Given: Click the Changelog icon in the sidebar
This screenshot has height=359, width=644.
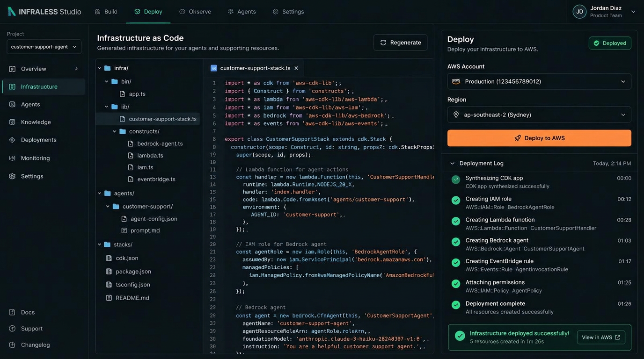Looking at the screenshot, I should 12,345.
